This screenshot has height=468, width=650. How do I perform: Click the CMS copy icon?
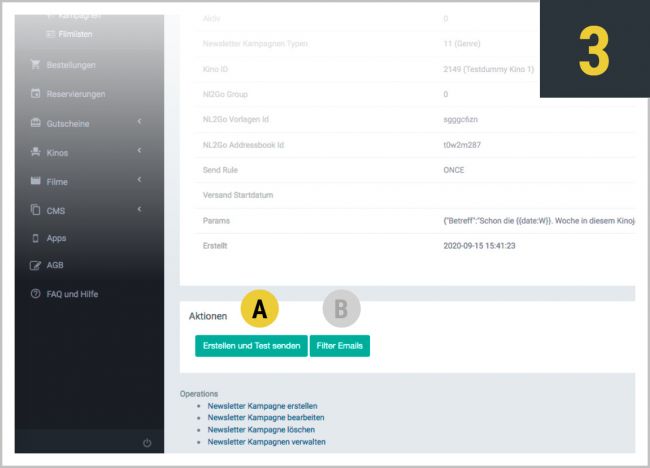pos(36,210)
